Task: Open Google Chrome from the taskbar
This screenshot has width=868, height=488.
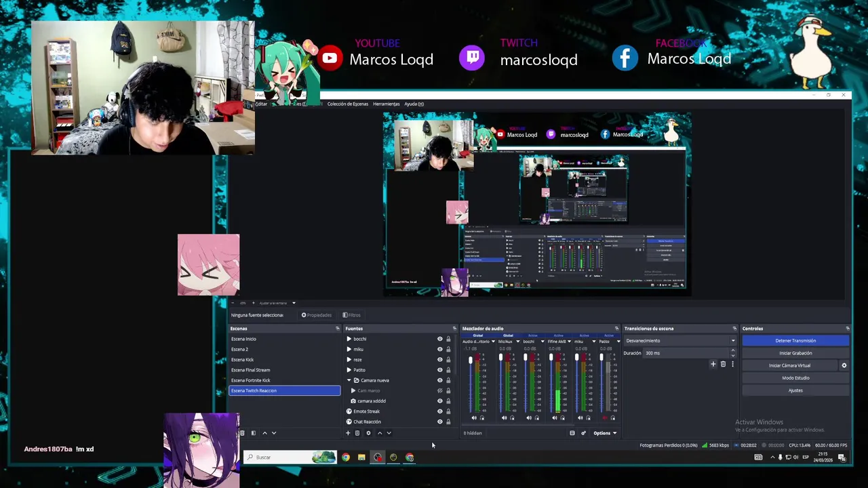Action: 346,457
